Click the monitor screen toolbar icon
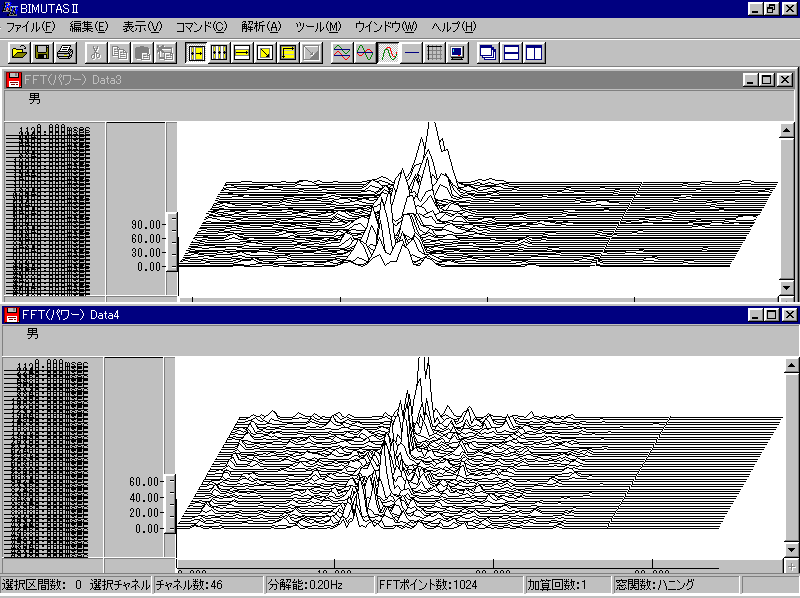The height and width of the screenshot is (598, 800). pyautogui.click(x=457, y=52)
